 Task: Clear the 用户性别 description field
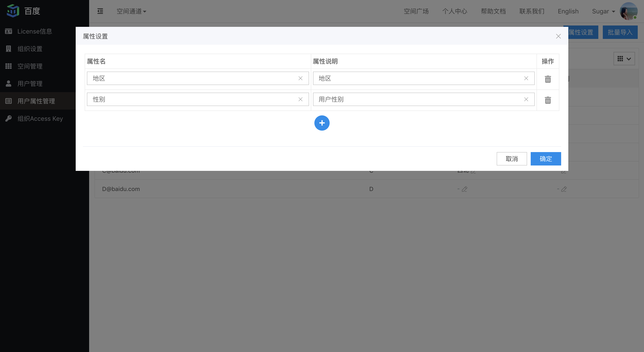[x=526, y=99]
